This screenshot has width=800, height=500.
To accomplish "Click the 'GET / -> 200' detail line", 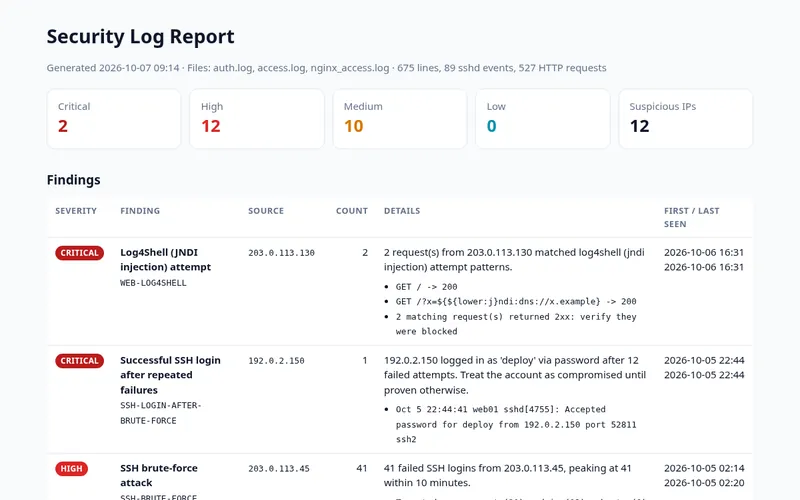I will (427, 287).
